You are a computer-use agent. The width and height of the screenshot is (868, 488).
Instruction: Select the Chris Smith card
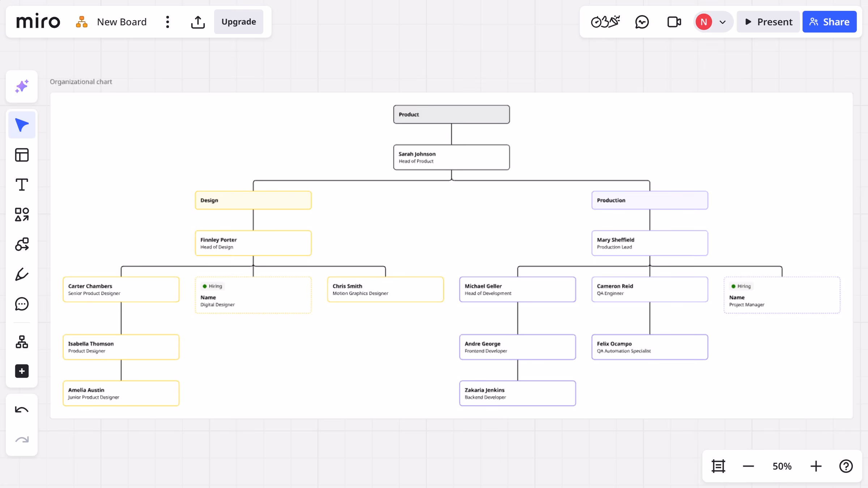385,289
